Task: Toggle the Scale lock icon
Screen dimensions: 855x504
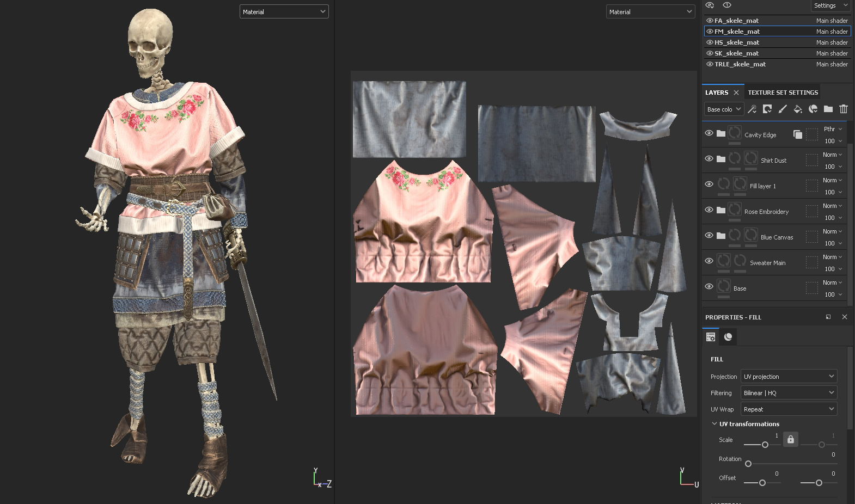Action: click(791, 439)
